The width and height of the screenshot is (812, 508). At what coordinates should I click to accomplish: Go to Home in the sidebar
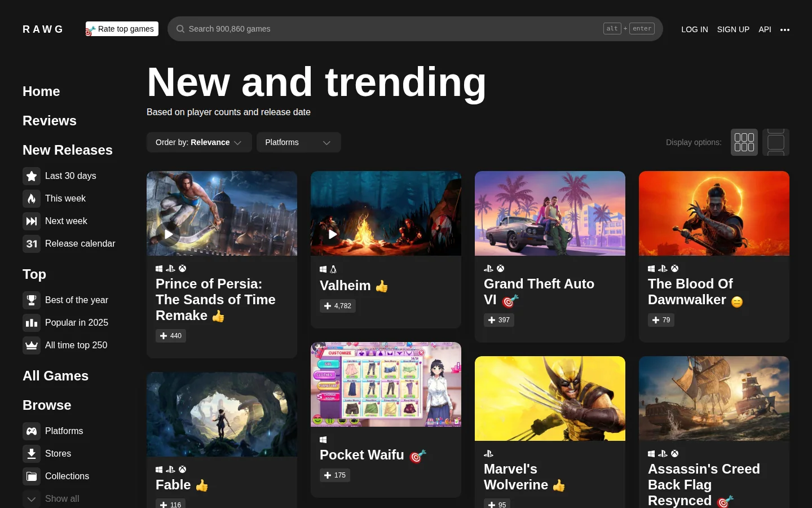41,91
